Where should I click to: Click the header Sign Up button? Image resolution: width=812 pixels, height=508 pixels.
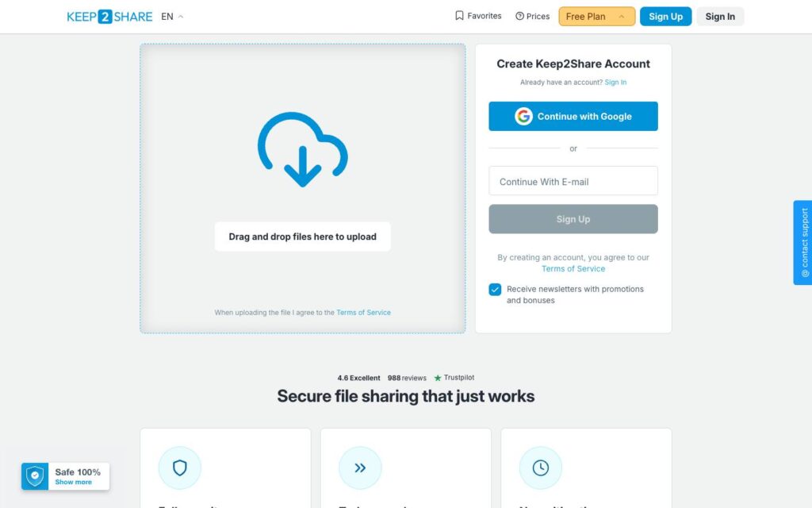(665, 17)
